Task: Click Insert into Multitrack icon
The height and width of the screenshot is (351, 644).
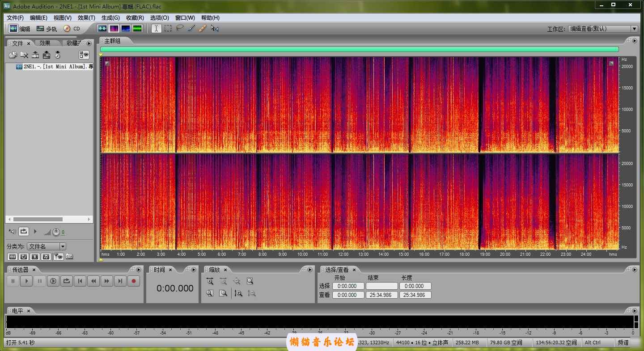Action: point(47,55)
